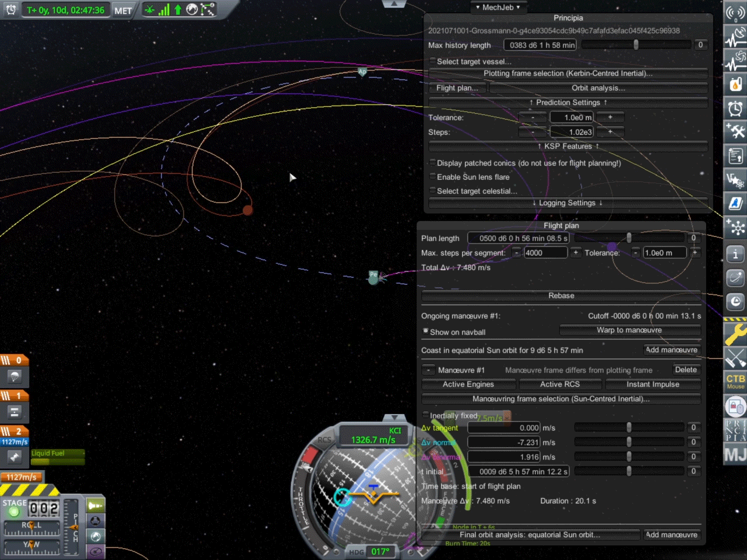Open the MechJeb MJ toolbar icon
The height and width of the screenshot is (560, 747).
click(735, 454)
